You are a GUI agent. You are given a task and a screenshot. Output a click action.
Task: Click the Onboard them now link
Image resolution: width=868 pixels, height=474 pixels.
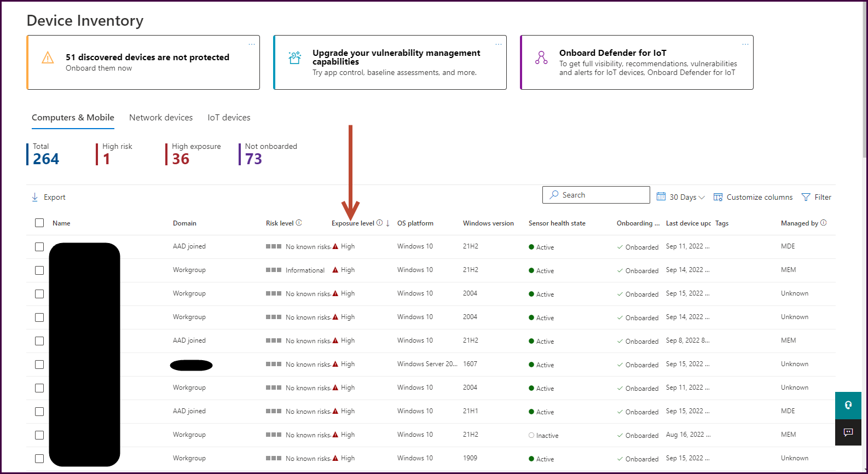99,68
